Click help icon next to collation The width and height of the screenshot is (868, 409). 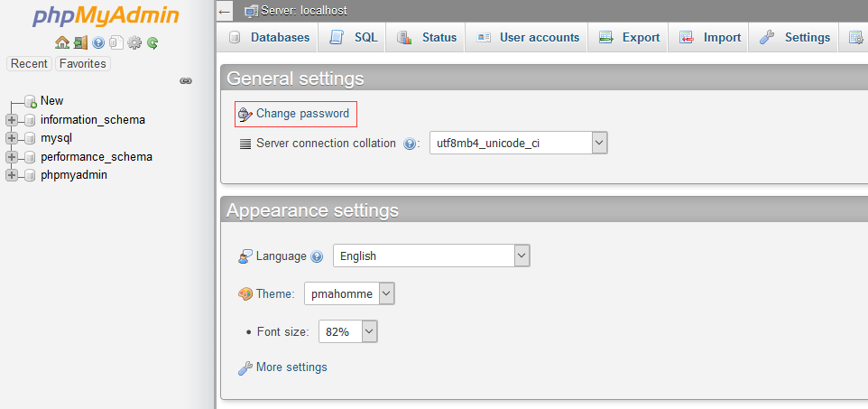(x=409, y=144)
